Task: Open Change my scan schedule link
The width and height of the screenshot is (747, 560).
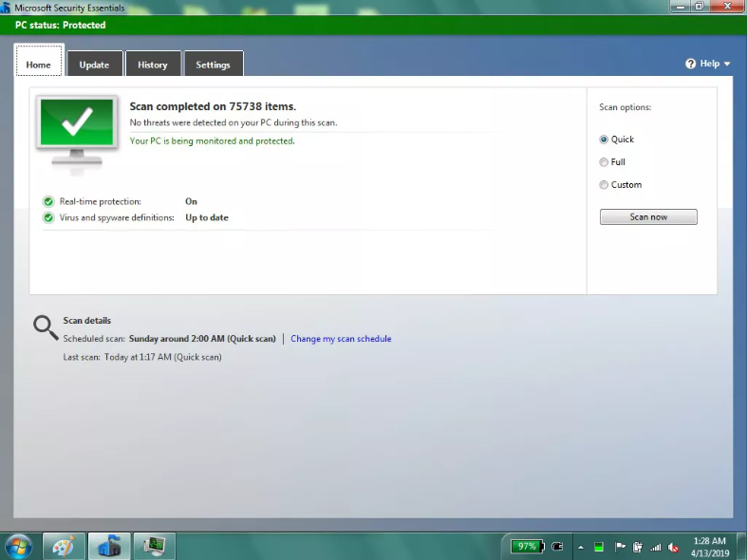Action: (341, 339)
